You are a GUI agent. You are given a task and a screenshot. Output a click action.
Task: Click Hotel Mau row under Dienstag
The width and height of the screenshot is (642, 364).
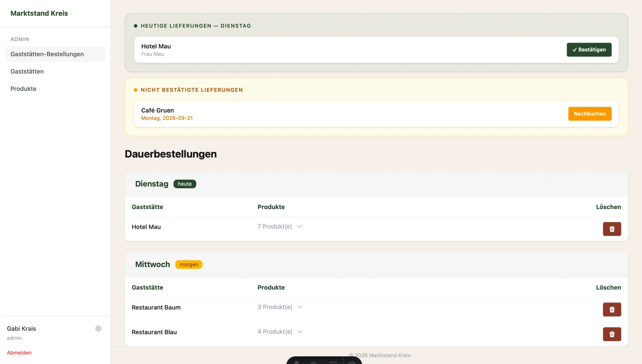point(376,229)
